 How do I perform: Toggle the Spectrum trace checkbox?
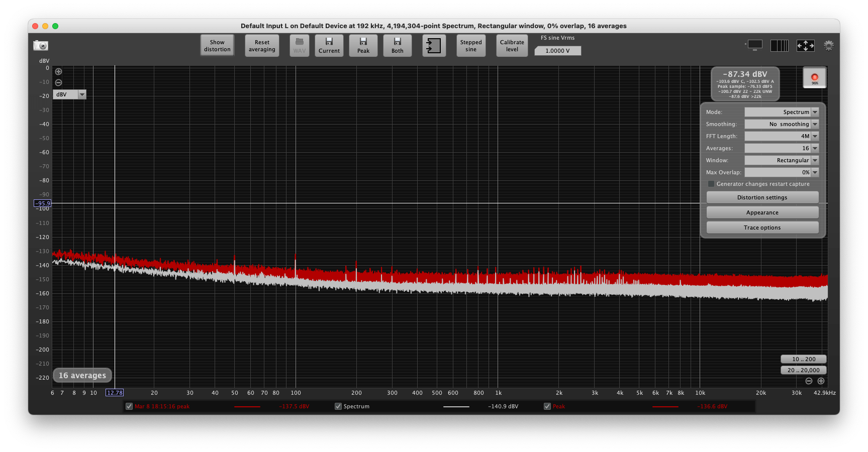[338, 406]
